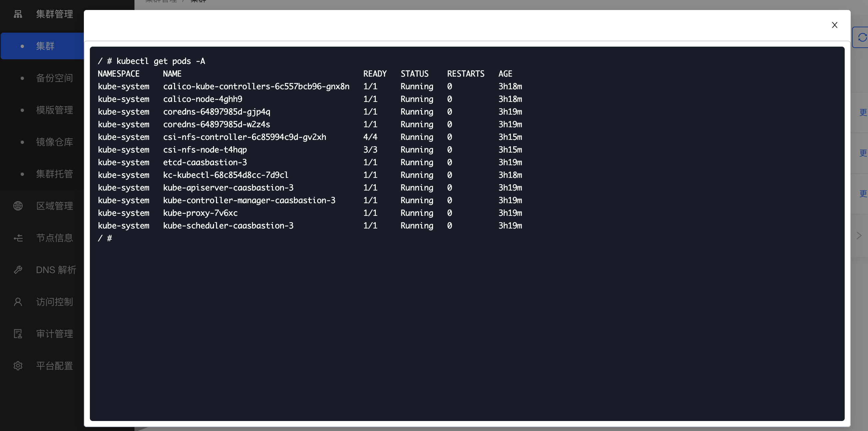This screenshot has width=868, height=431.
Task: Expand the 区域管理 menu section
Action: tap(54, 206)
